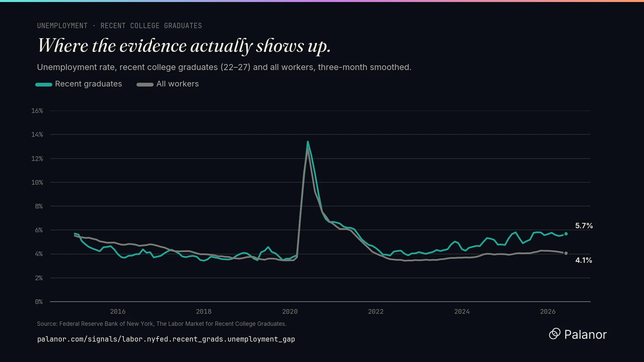Click the 16% y-axis label
This screenshot has width=644, height=362.
[37, 111]
